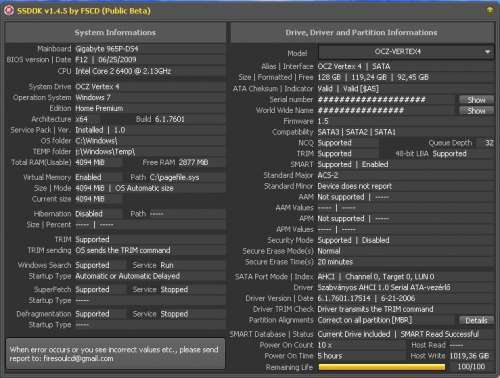This screenshot has height=378, width=500.
Task: Click the SSDOK app icon in title bar
Action: (x=8, y=11)
